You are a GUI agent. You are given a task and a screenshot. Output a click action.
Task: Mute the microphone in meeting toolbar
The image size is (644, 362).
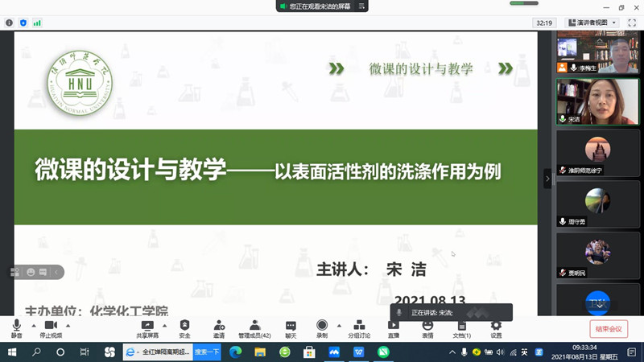[x=16, y=327]
